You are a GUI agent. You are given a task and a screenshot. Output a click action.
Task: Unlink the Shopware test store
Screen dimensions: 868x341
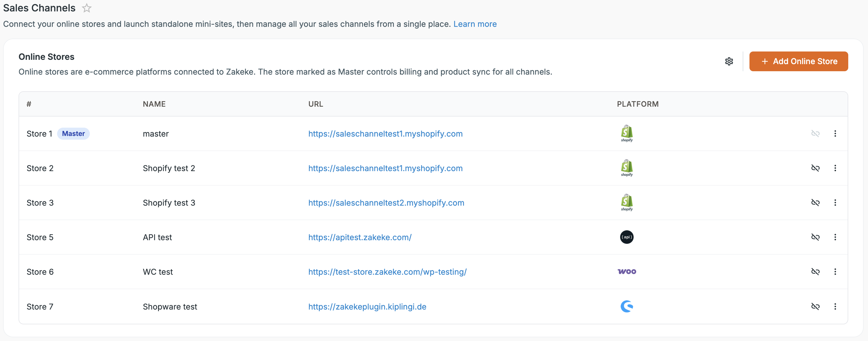coord(815,307)
